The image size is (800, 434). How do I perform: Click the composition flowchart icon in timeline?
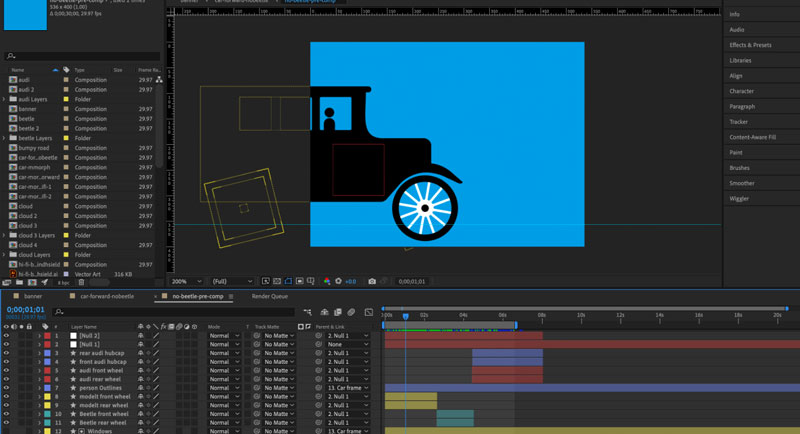coord(307,312)
